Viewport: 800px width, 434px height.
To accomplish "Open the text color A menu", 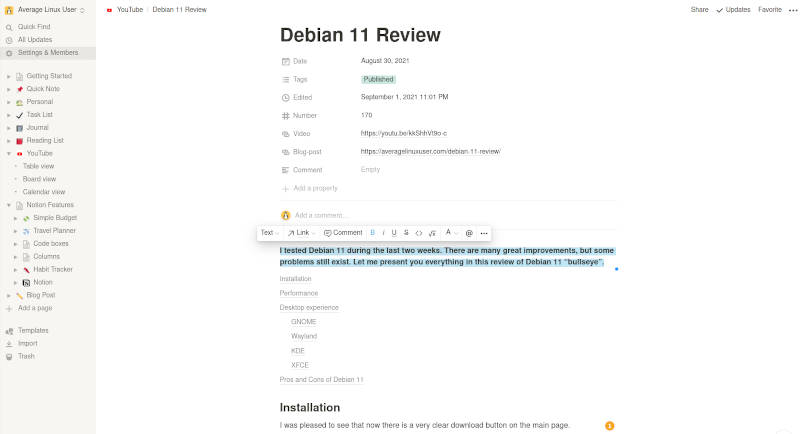I will point(451,233).
